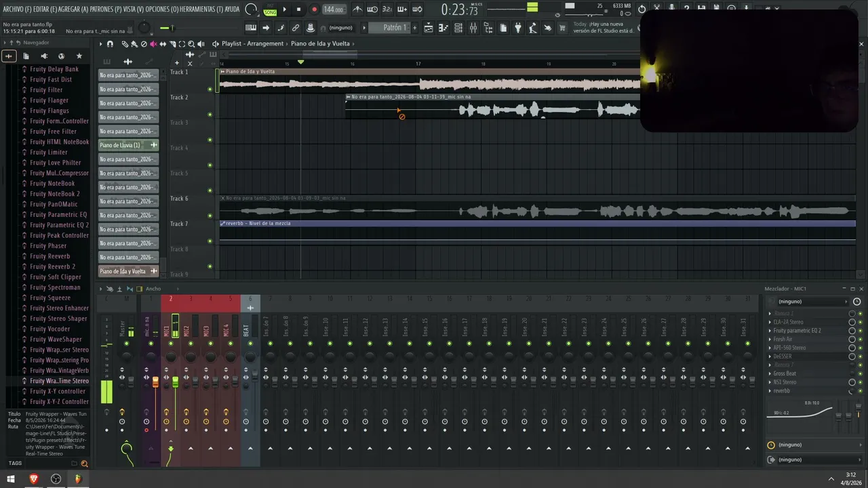Mute the BEAT mixer track
This screenshot has width=868, height=488.
(x=250, y=344)
